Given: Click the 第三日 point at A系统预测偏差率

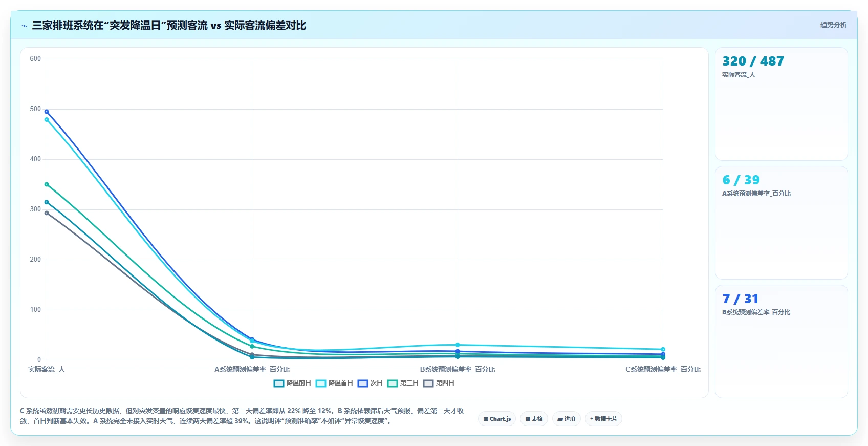Looking at the screenshot, I should pos(252,347).
